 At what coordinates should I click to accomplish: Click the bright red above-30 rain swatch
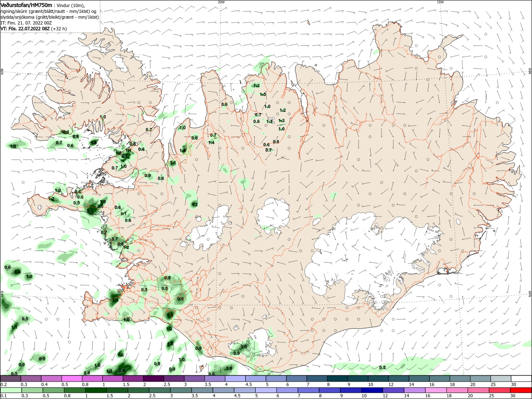coord(521,390)
